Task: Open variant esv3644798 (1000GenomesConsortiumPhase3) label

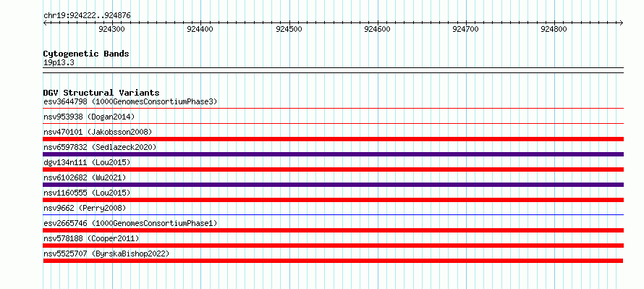Action: pyautogui.click(x=130, y=101)
